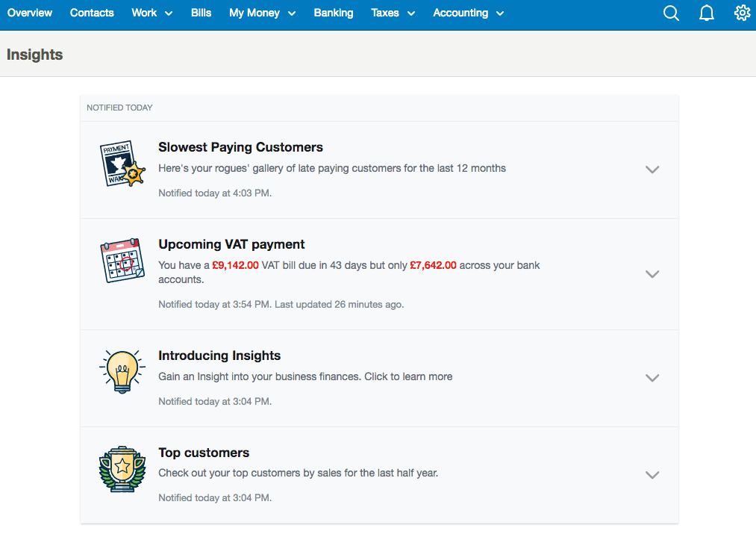Click 'Gain an Insight into your business finances' text
Viewport: 756px width, 537px height.
click(260, 376)
